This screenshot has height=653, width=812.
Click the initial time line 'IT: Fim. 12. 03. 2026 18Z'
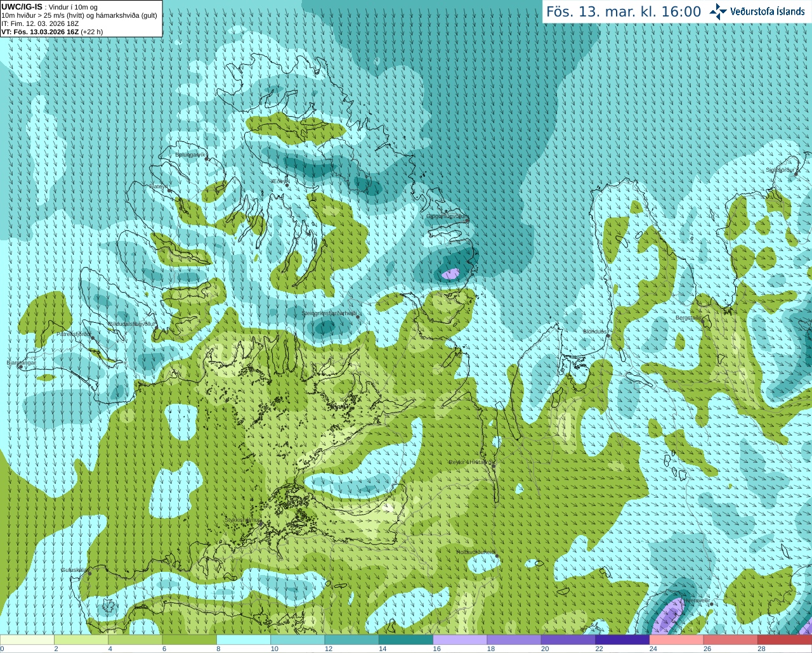(40, 23)
